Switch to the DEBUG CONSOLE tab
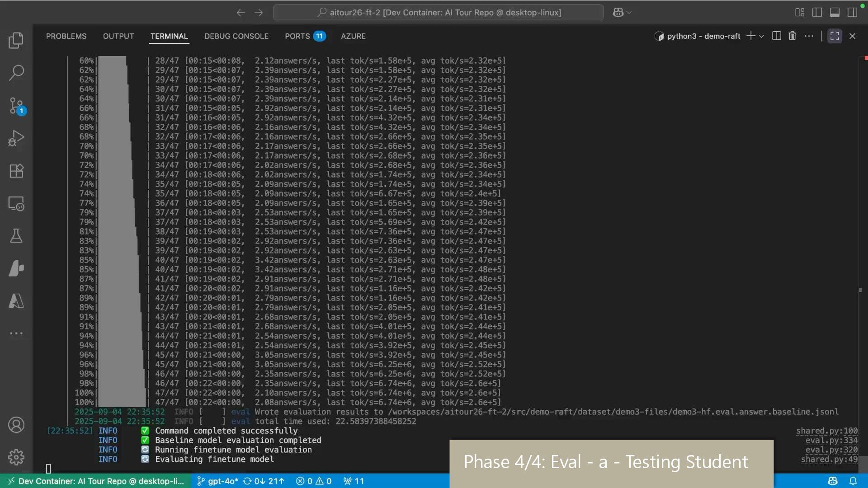Viewport: 868px width, 488px height. click(x=236, y=36)
